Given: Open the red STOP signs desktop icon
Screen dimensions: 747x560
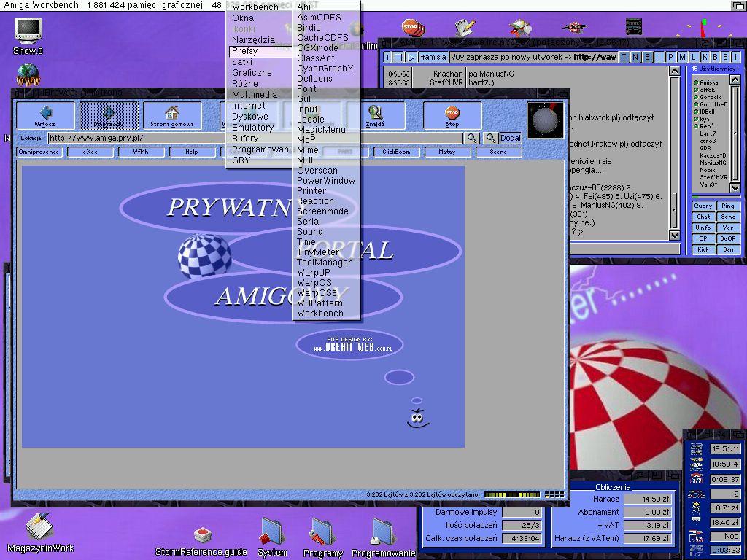Looking at the screenshot, I should click(x=413, y=28).
